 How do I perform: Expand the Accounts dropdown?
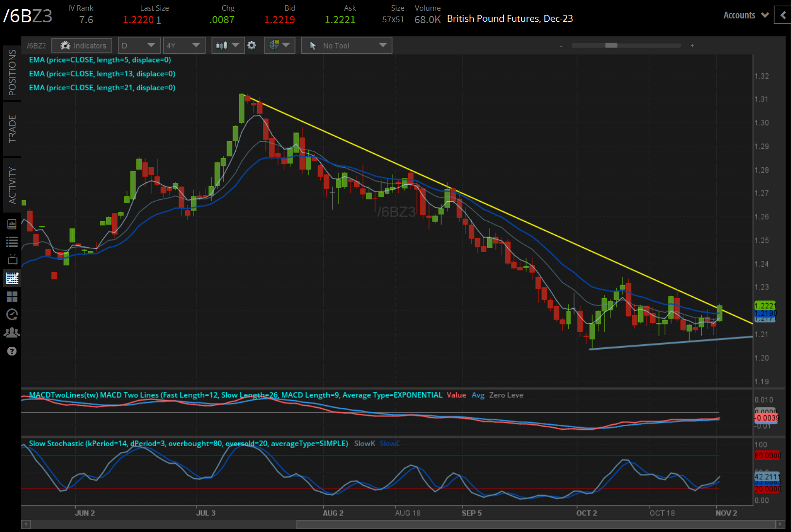[x=746, y=15]
